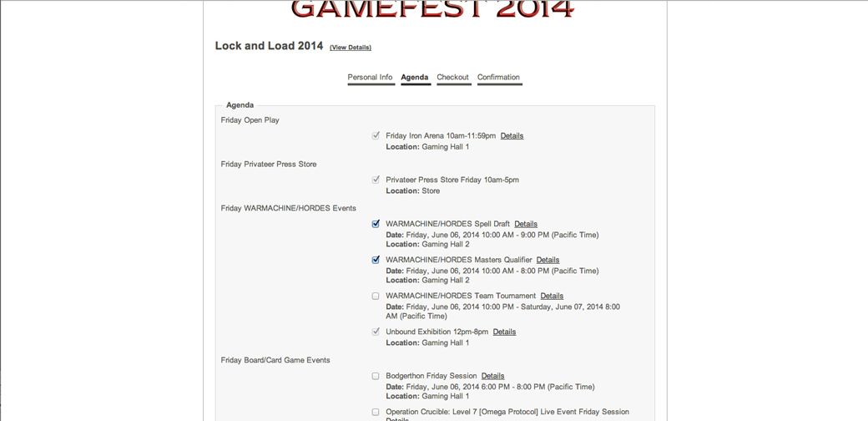Switch to the Agenda tab
Image resolution: width=868 pixels, height=421 pixels.
[415, 78]
